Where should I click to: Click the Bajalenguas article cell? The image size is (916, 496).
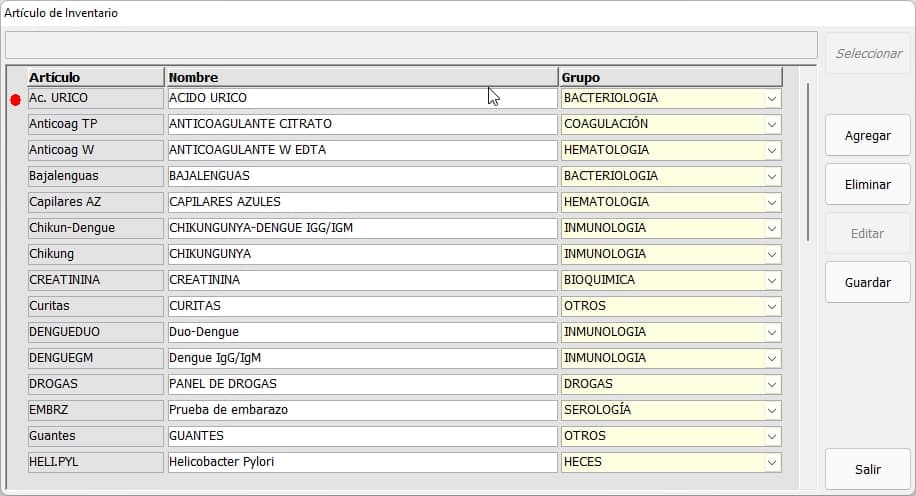[x=96, y=176]
